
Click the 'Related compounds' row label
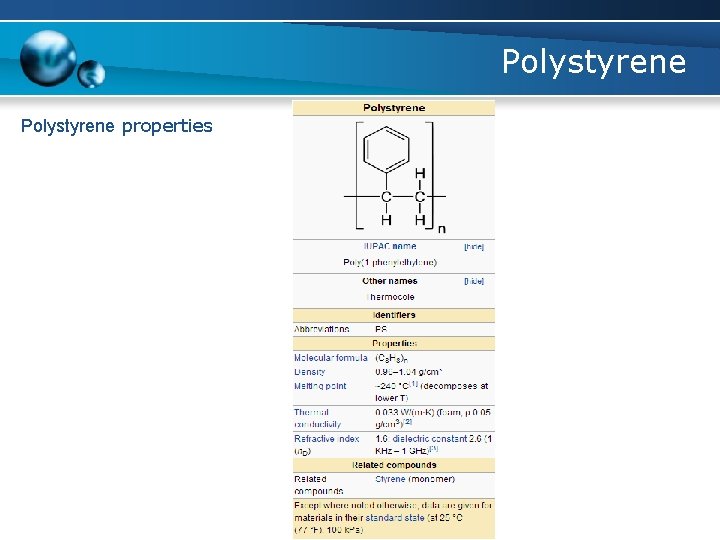[x=319, y=485]
